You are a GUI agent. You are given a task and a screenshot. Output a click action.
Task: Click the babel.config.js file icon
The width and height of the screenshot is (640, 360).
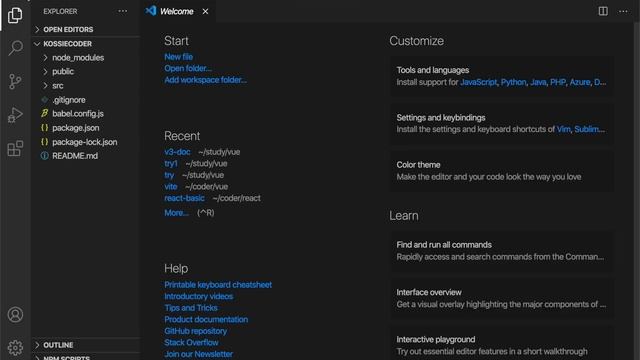pos(44,113)
